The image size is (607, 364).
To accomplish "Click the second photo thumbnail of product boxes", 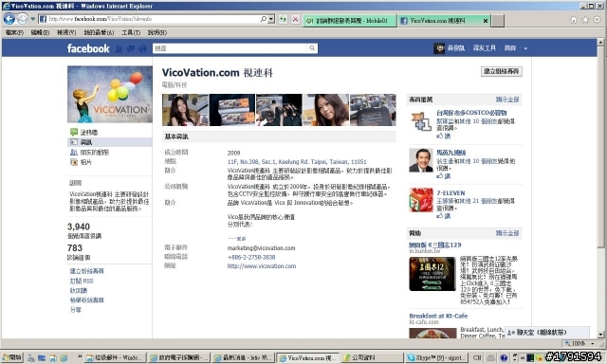I will [232, 110].
